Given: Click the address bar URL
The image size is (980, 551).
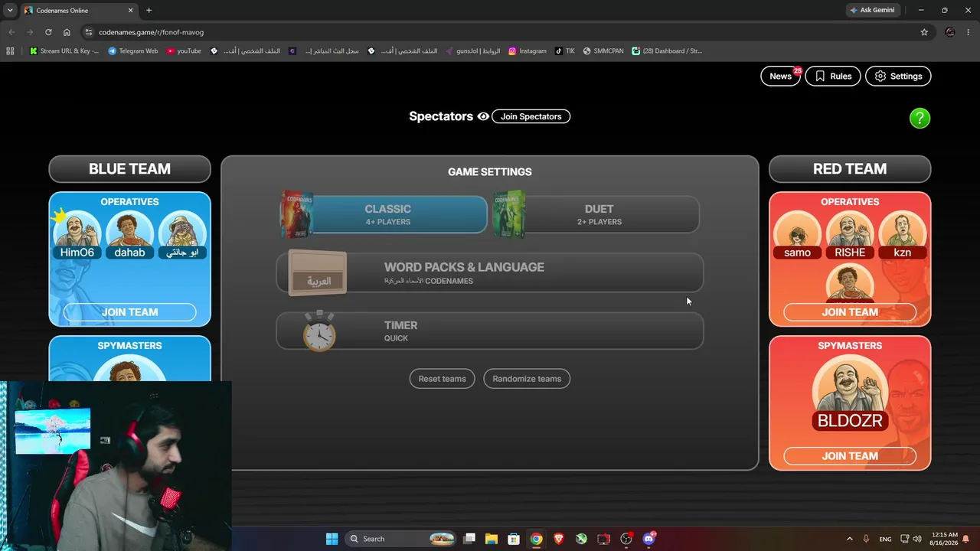Looking at the screenshot, I should tap(151, 32).
